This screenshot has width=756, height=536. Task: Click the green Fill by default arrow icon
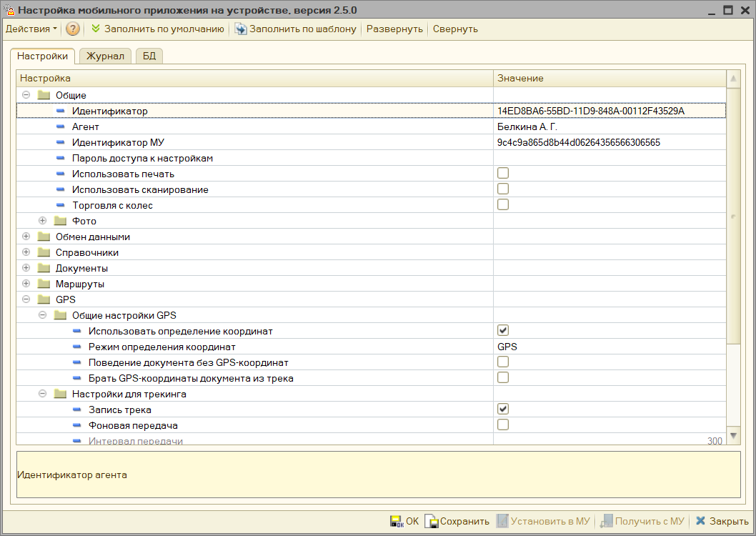coord(96,29)
